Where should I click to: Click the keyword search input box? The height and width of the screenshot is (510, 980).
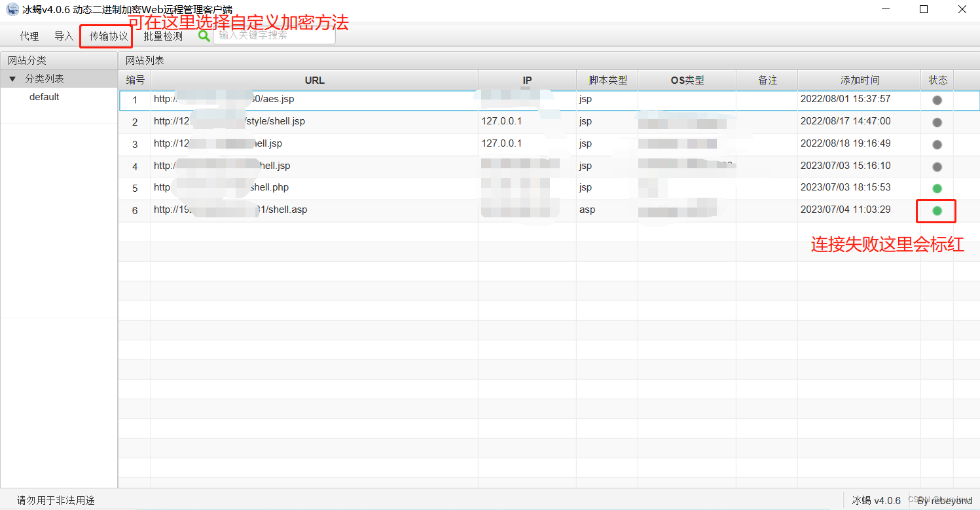[x=274, y=35]
